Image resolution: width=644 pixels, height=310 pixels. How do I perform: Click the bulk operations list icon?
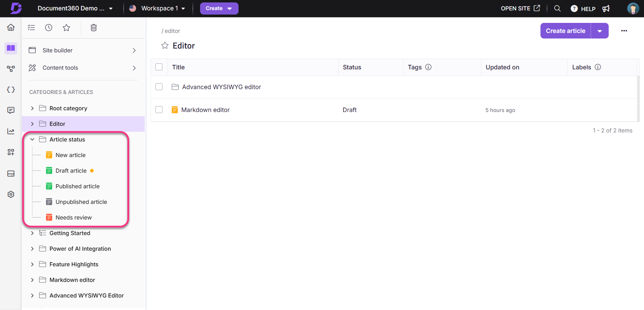click(x=32, y=27)
